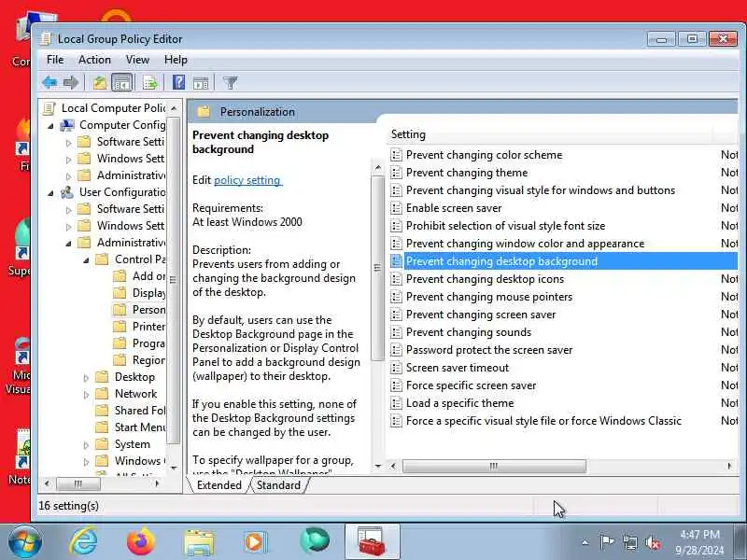Click the description pane scroll-down arrow
747x560 pixels.
coord(378,466)
